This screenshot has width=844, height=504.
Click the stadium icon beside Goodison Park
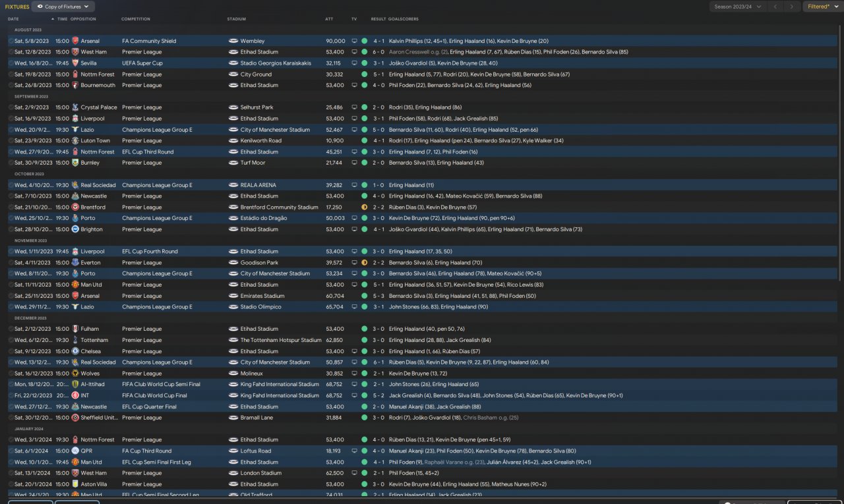[x=233, y=262]
